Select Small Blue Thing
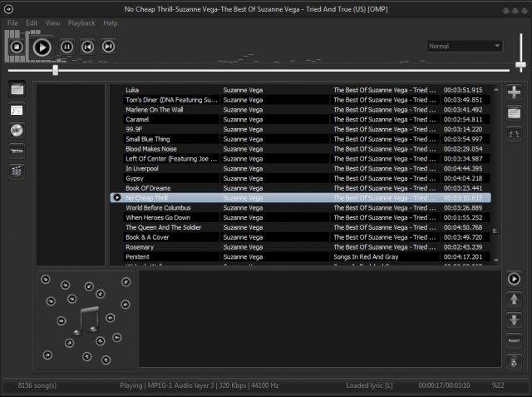Viewport: 532px width, 397px height. coord(300,139)
